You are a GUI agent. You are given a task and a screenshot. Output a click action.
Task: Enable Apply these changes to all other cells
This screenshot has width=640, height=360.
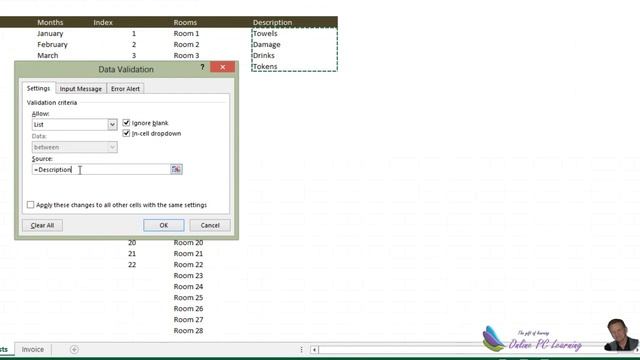coord(31,204)
